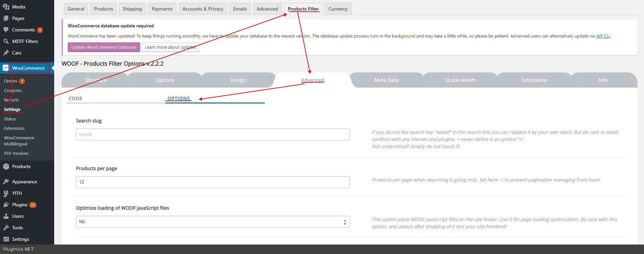
Task: Switch to General settings tab
Action: point(76,9)
